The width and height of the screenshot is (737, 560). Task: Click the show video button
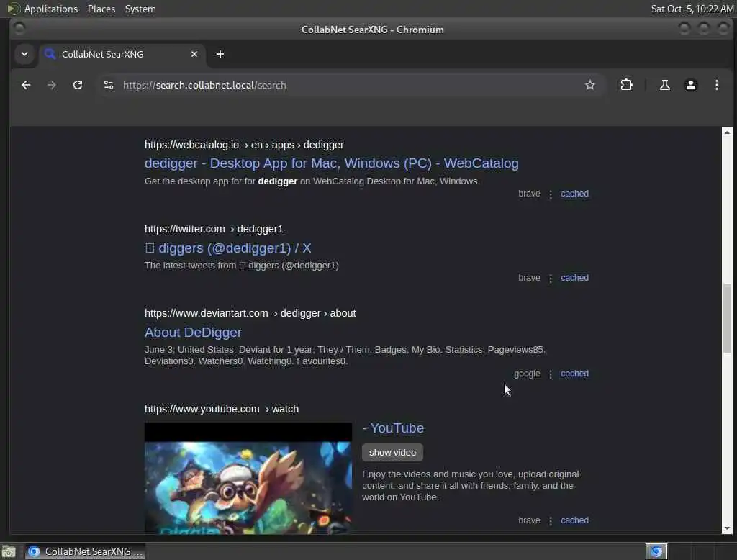coord(392,452)
